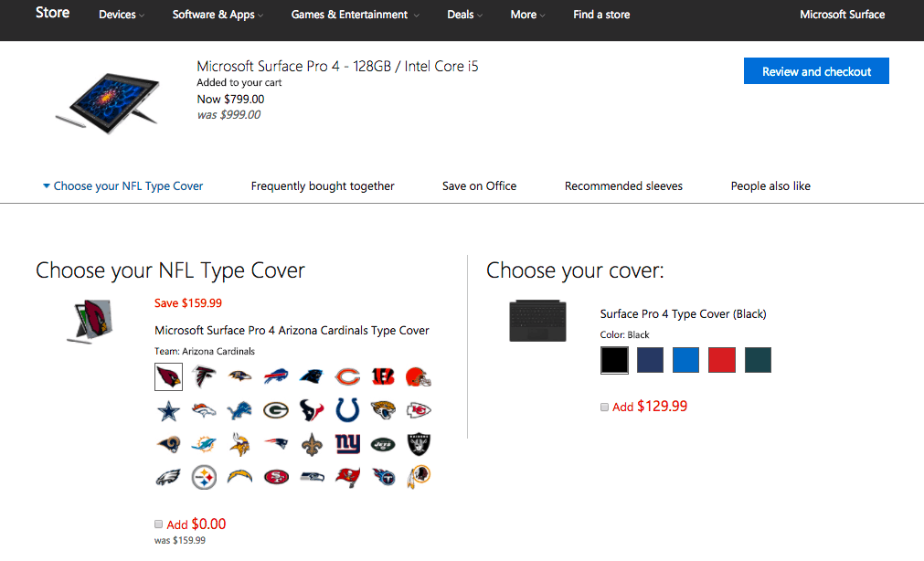
Task: Expand the Deals dropdown
Action: (x=463, y=15)
